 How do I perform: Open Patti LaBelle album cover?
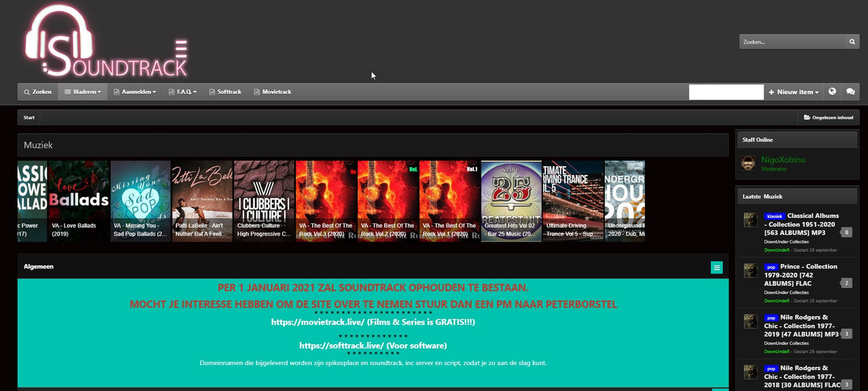202,201
